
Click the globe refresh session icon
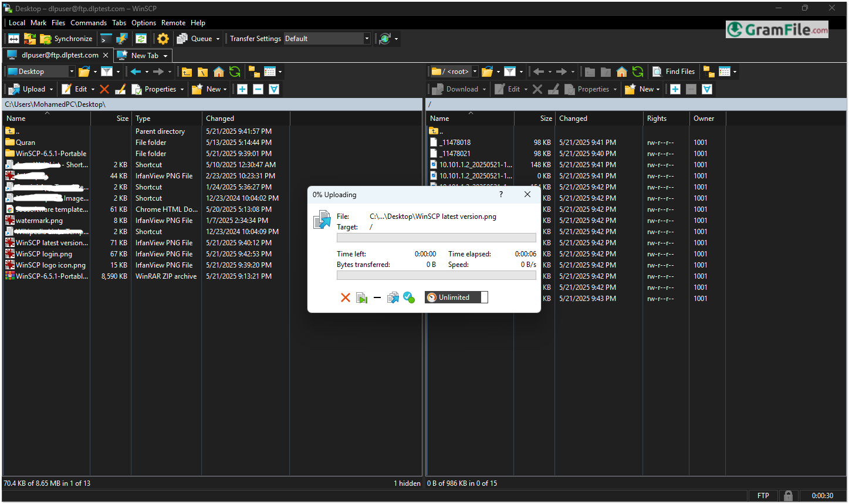[385, 39]
